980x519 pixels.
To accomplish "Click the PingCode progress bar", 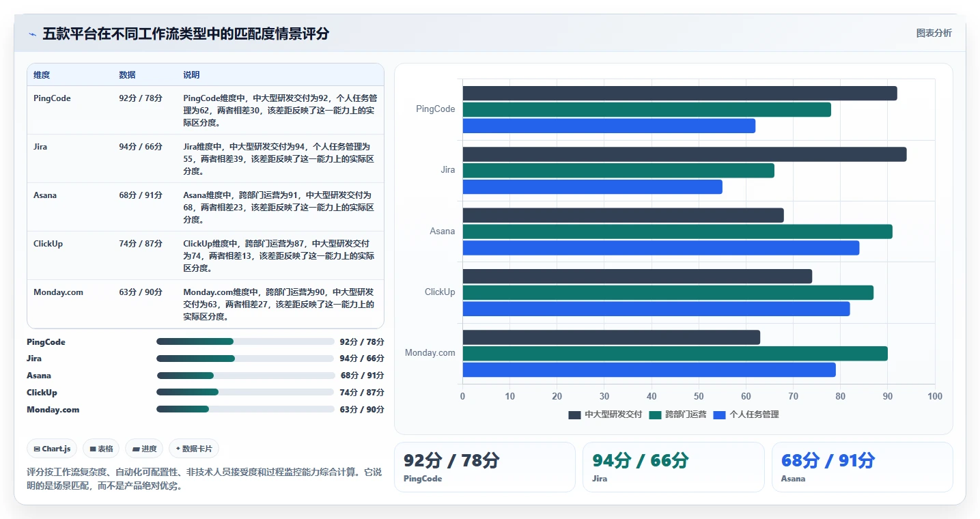I will point(246,341).
